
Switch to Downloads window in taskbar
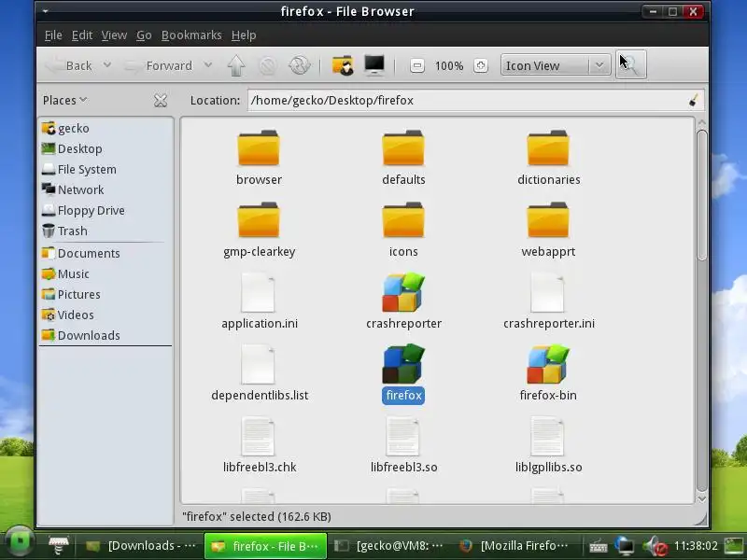(140, 546)
